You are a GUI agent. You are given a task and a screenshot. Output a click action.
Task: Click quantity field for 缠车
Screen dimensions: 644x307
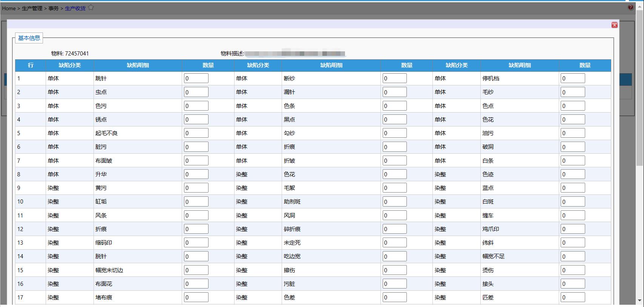click(573, 215)
